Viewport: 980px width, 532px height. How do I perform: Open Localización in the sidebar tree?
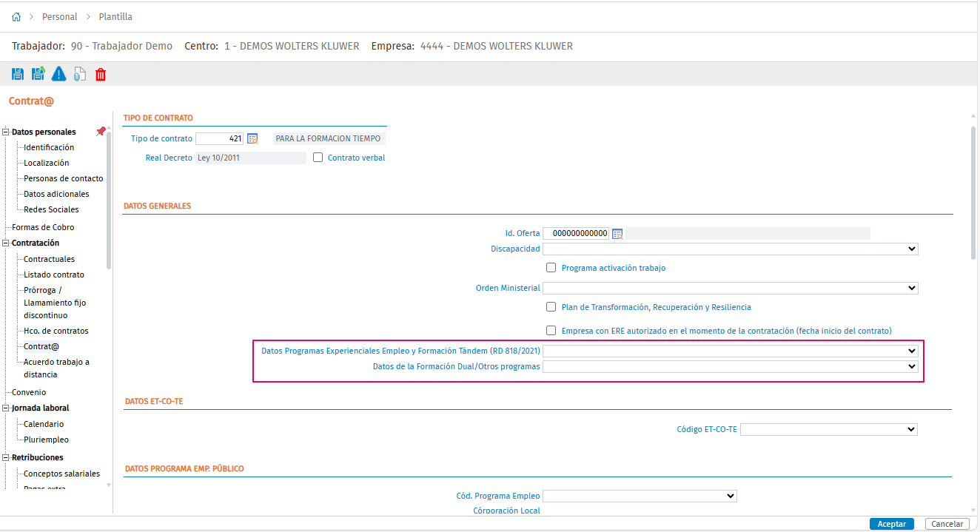(47, 163)
